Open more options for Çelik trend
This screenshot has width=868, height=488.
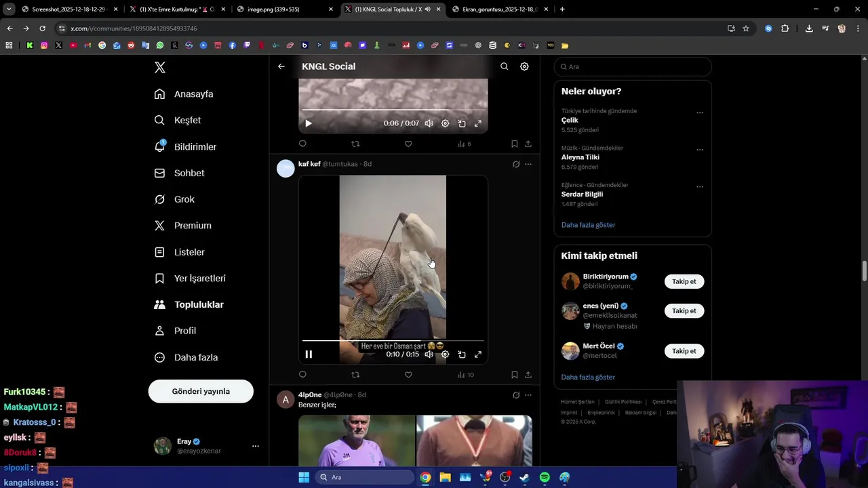coord(700,113)
